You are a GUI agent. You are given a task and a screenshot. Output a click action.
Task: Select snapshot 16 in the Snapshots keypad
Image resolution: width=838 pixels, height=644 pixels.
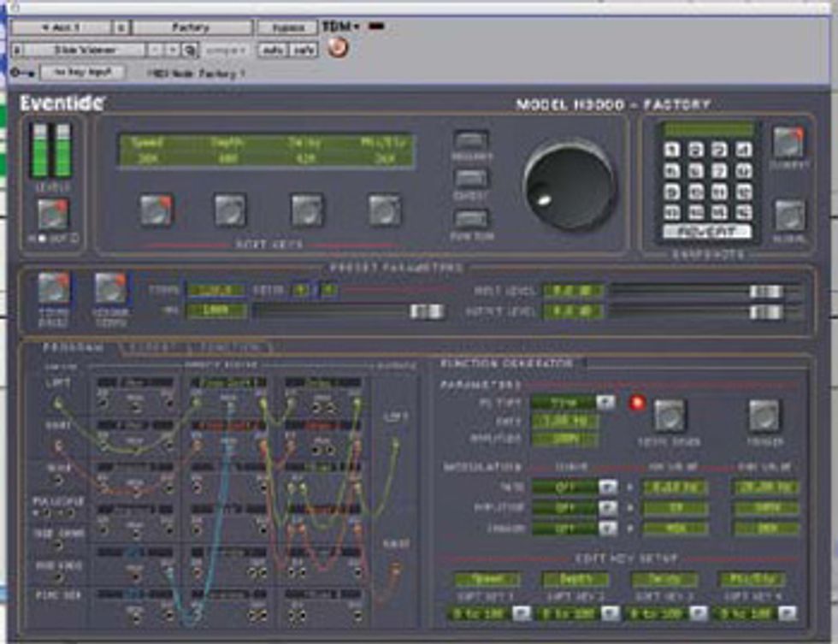743,213
